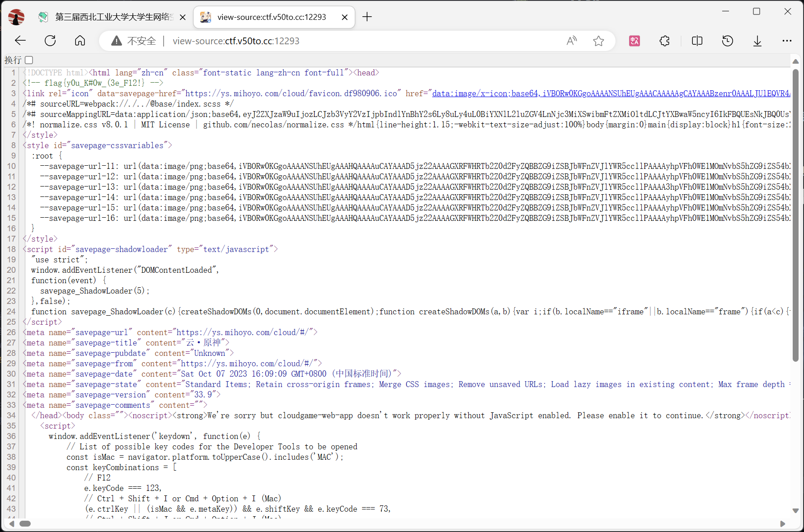Click the savepage-pubdate Unknown line
The image size is (804, 532).
128,353
